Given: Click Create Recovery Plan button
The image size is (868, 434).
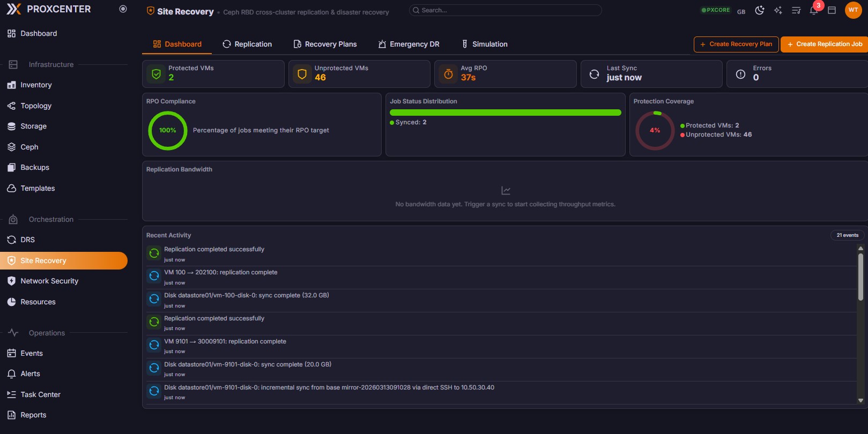Looking at the screenshot, I should [x=736, y=44].
